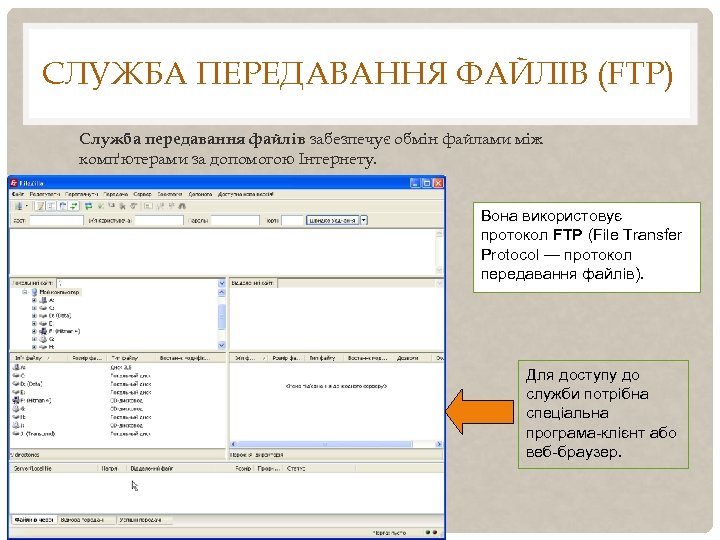Open the Site Manager icon in FileZilla toolbar
This screenshot has width=720, height=540.
click(19, 206)
